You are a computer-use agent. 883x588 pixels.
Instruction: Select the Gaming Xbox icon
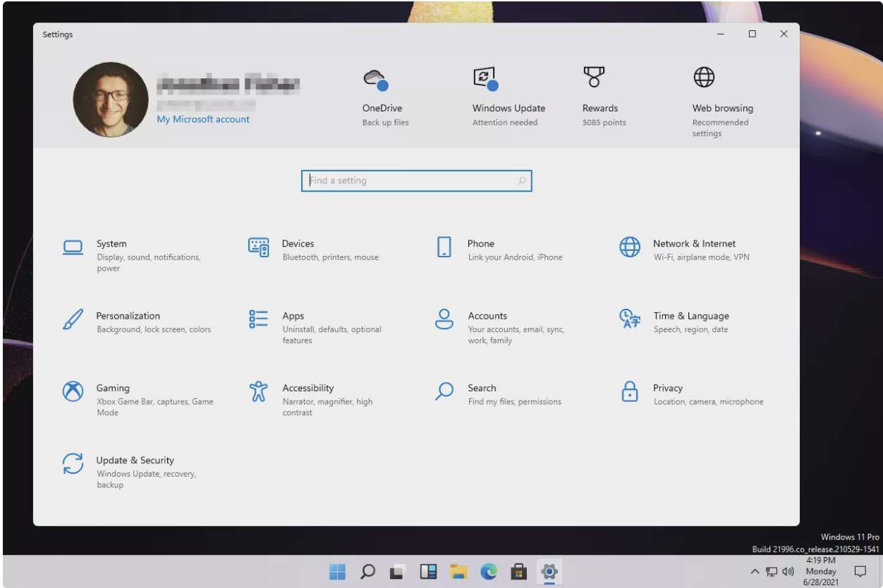(73, 391)
